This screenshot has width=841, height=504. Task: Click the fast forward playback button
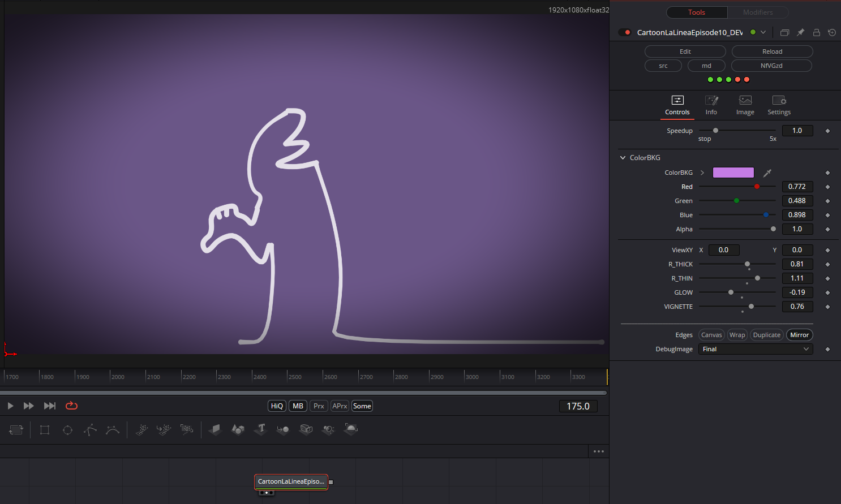[28, 406]
